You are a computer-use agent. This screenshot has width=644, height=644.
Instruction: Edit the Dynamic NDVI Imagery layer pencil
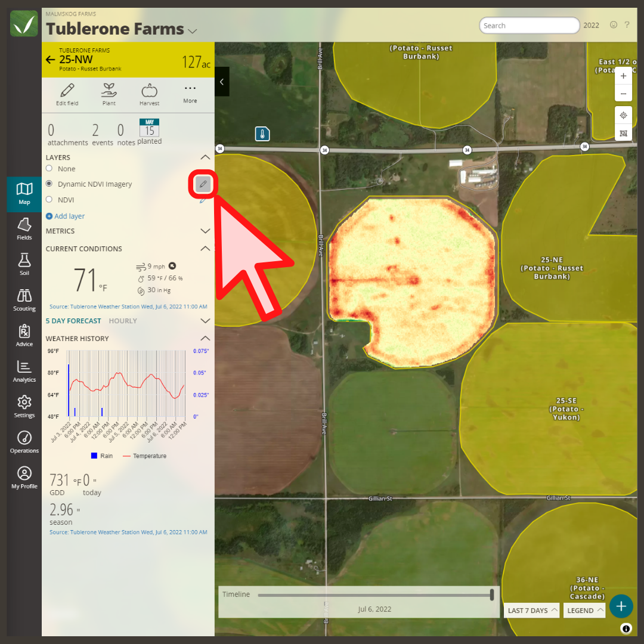click(203, 184)
